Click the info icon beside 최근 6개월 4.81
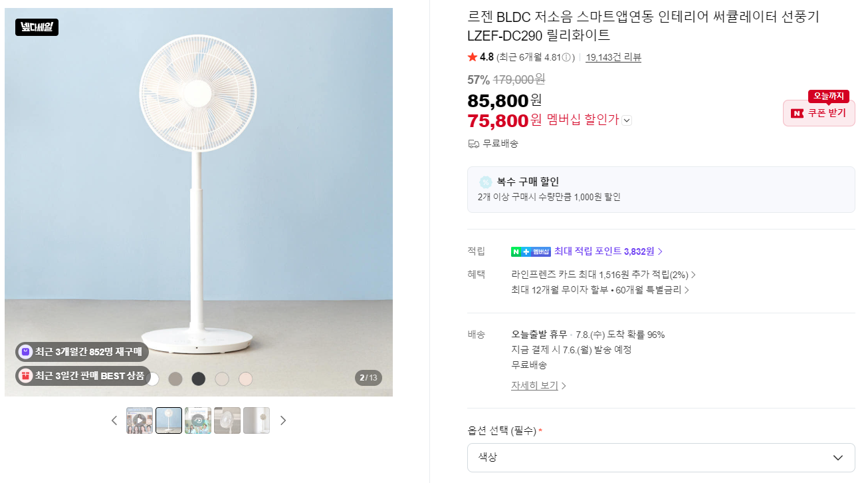The width and height of the screenshot is (868, 483). pos(567,57)
